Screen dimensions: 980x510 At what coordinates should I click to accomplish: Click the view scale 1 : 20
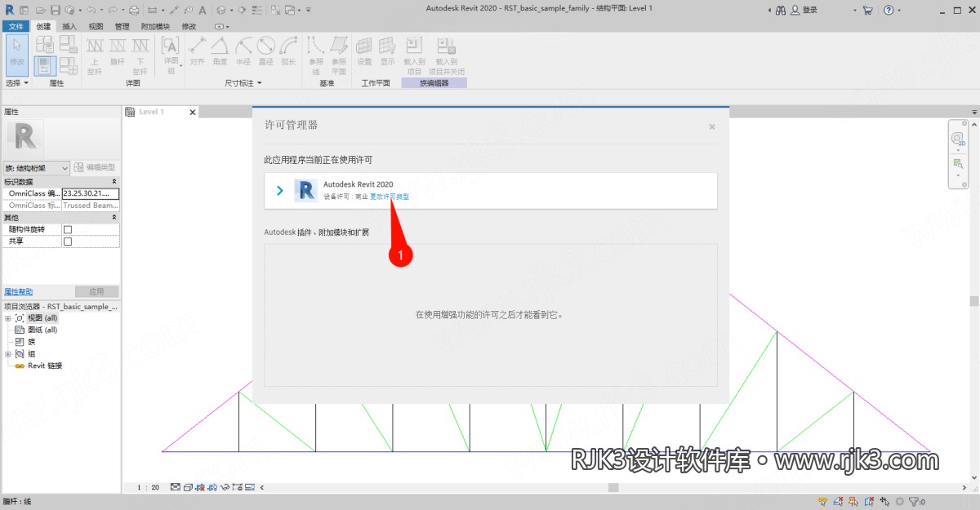point(148,487)
